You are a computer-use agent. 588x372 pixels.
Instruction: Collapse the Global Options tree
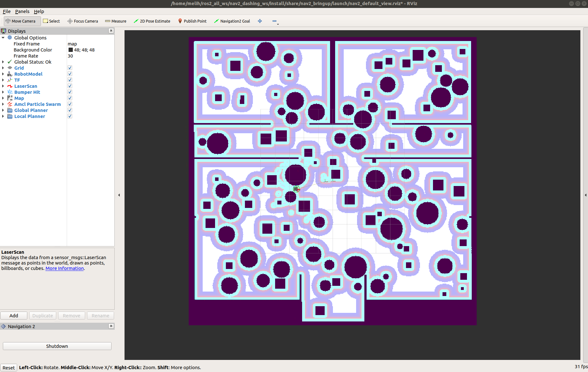click(x=3, y=38)
